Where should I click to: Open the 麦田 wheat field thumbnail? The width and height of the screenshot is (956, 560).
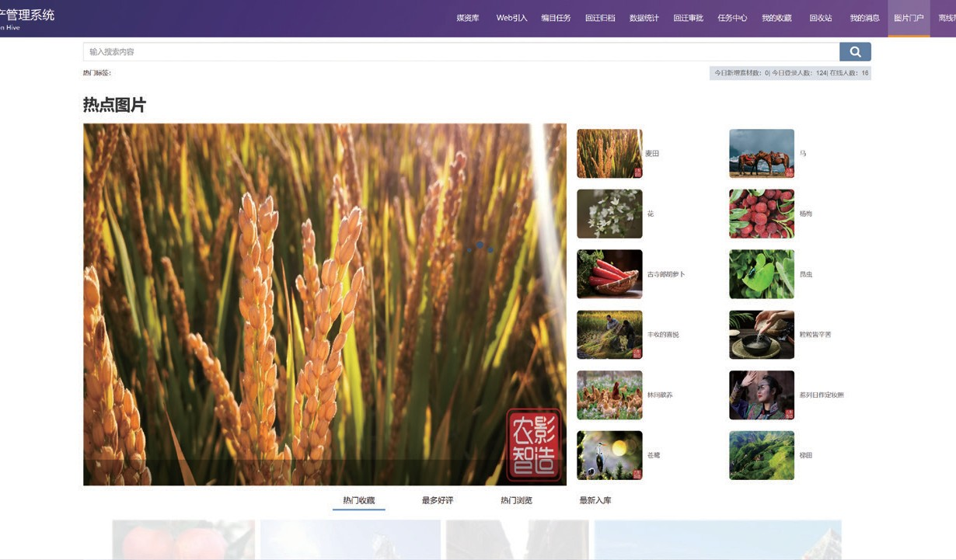[609, 154]
